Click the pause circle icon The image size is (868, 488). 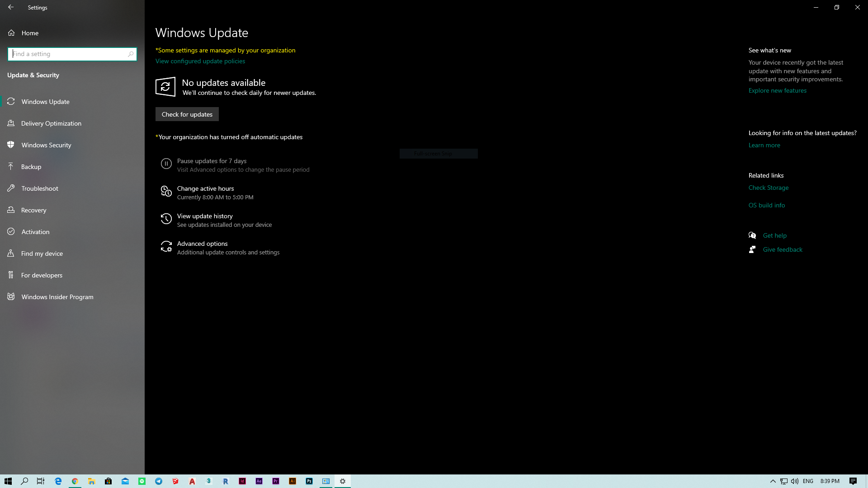(166, 164)
